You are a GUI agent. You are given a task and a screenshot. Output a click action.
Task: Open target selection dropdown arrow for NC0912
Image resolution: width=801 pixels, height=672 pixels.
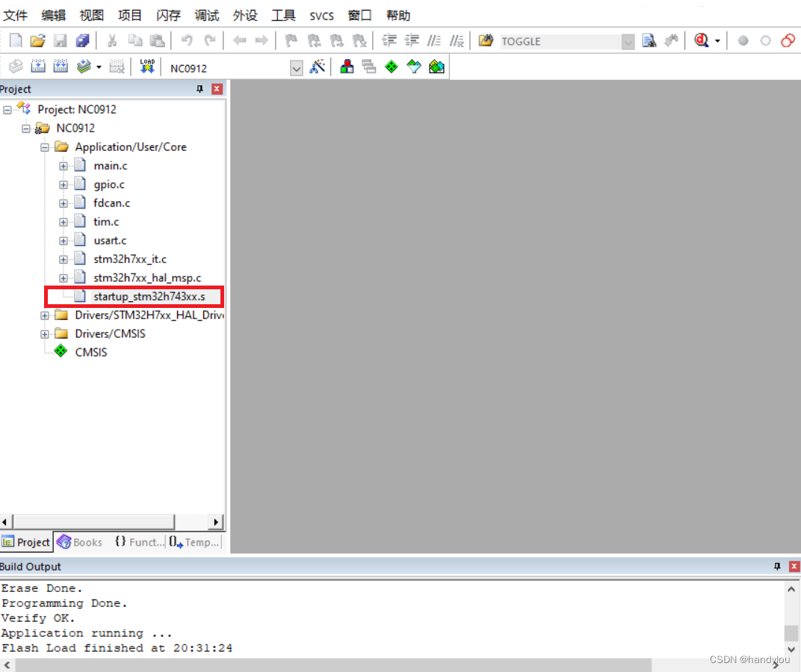(297, 68)
